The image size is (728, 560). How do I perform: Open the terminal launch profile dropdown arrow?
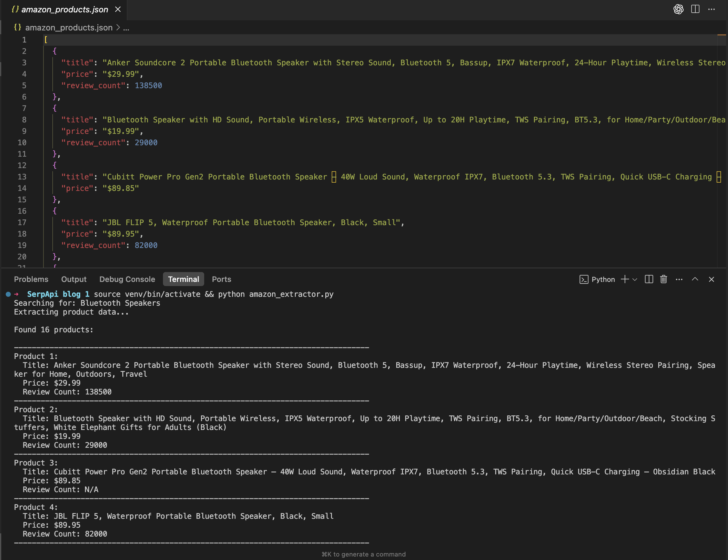click(x=635, y=279)
